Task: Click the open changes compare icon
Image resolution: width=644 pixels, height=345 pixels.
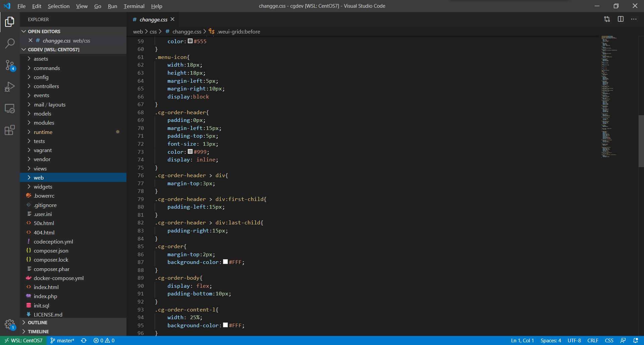Action: click(607, 19)
